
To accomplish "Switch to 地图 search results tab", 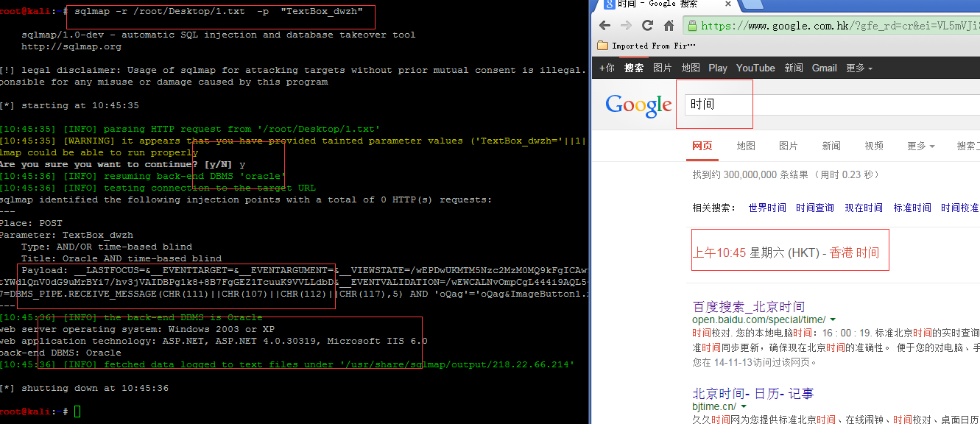I will [x=746, y=146].
